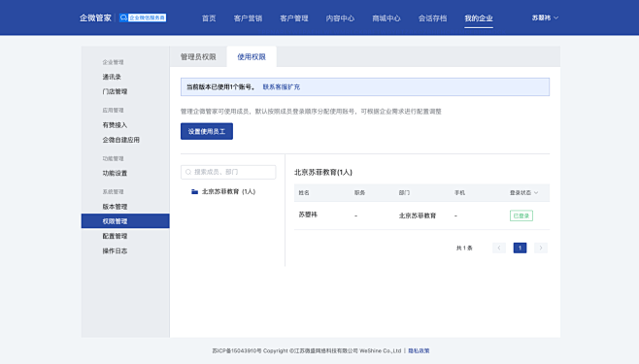639x364 pixels.
Task: Click the 手机 column header
Action: pos(459,192)
